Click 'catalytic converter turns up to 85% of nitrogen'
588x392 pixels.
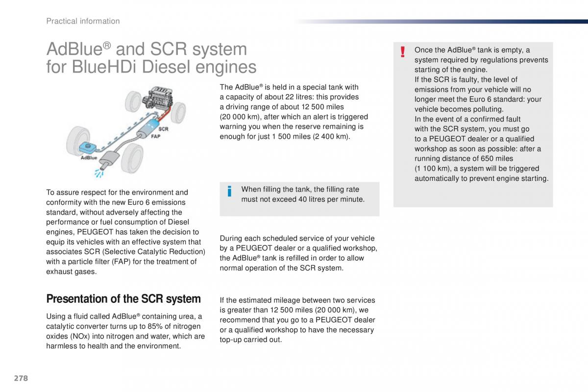[123, 326]
